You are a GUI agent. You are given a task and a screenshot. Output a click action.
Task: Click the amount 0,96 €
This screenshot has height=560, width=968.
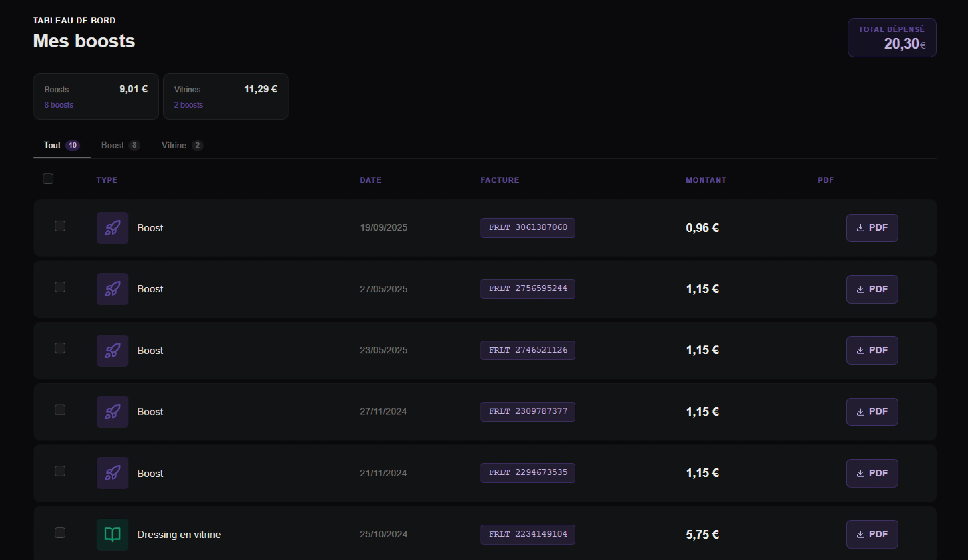pyautogui.click(x=702, y=228)
